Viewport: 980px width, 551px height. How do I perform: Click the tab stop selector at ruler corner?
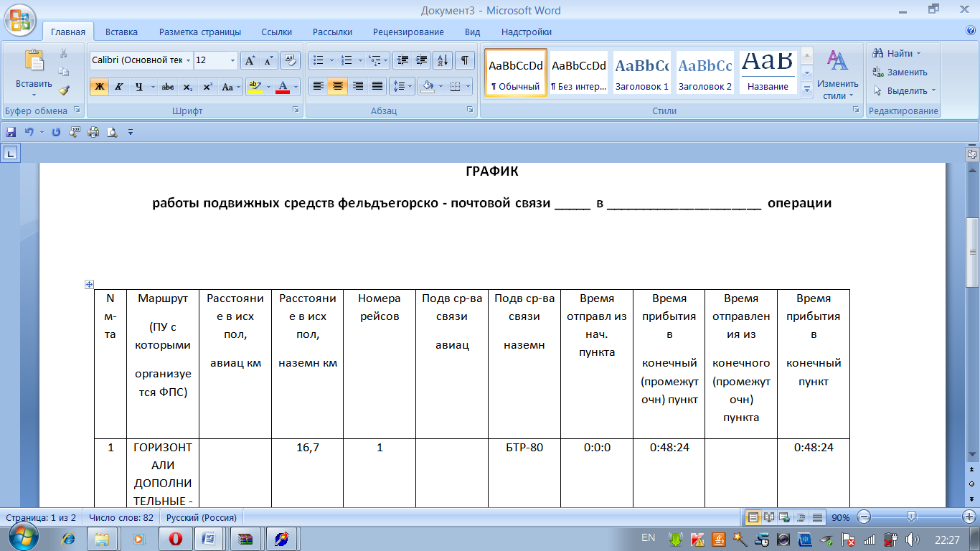tap(11, 152)
